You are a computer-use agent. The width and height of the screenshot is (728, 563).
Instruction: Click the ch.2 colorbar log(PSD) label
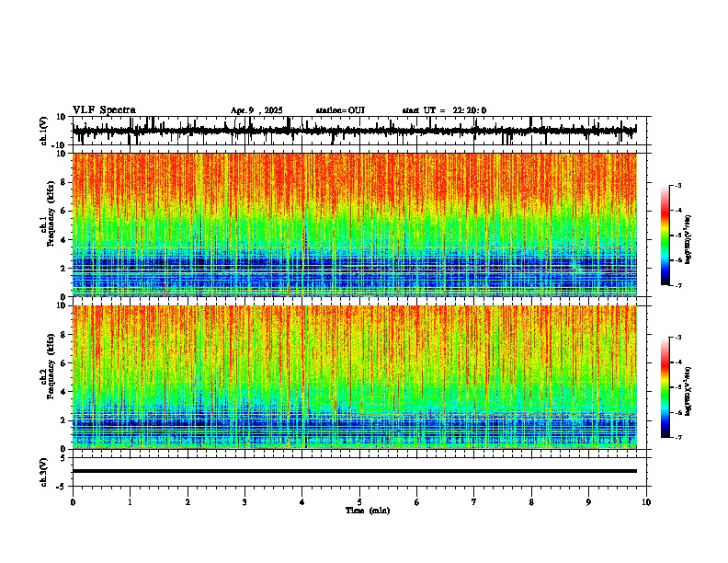pos(688,391)
